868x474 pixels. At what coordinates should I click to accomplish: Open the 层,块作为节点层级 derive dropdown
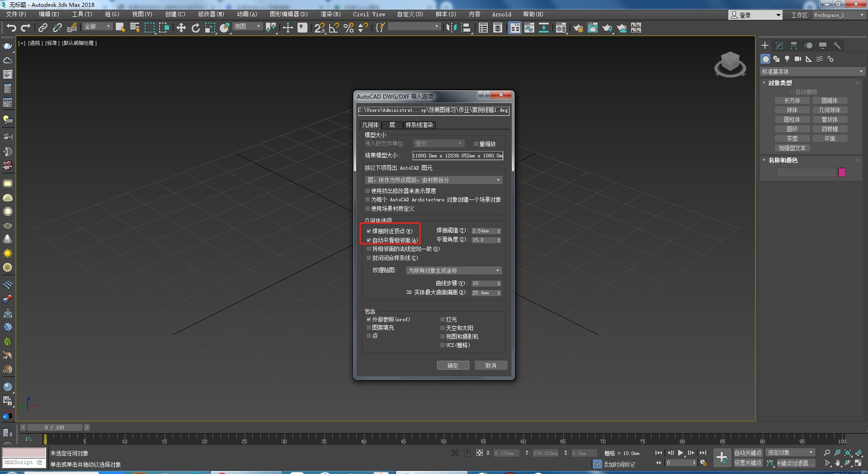(434, 180)
